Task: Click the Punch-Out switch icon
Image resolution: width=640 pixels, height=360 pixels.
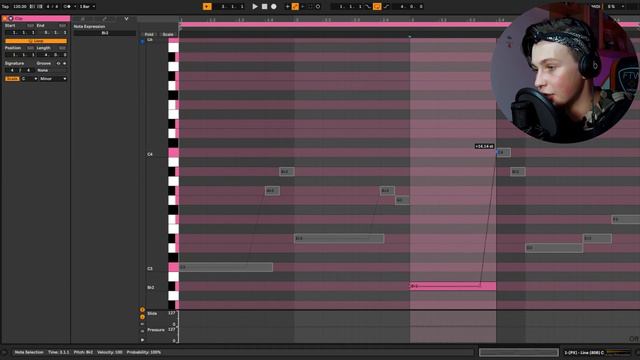Action: [386, 7]
